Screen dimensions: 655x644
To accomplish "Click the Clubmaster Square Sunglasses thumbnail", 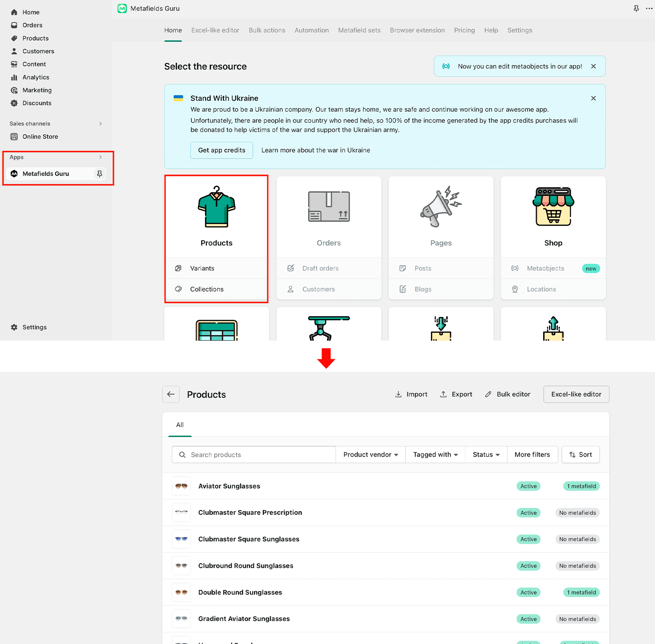I will click(182, 539).
